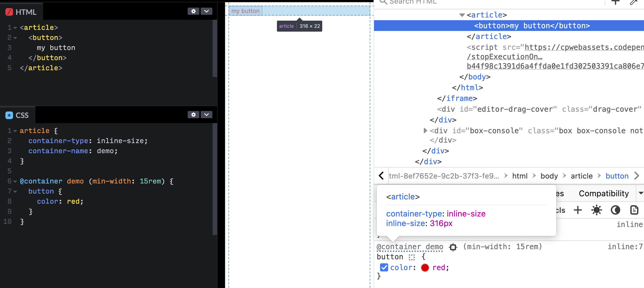Open CSS editor settings gear

193,114
